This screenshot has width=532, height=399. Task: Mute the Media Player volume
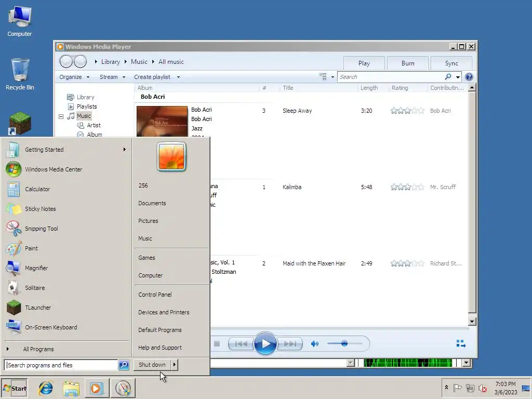[314, 344]
